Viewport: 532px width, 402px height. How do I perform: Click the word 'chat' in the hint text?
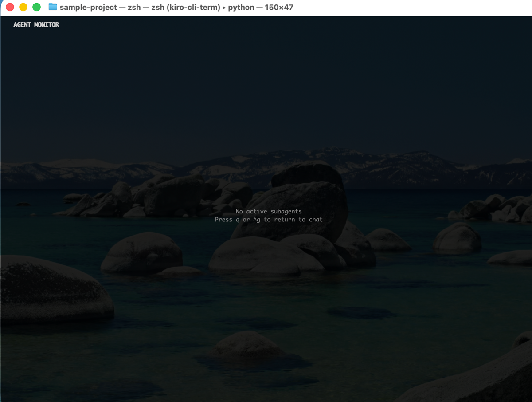click(x=316, y=219)
